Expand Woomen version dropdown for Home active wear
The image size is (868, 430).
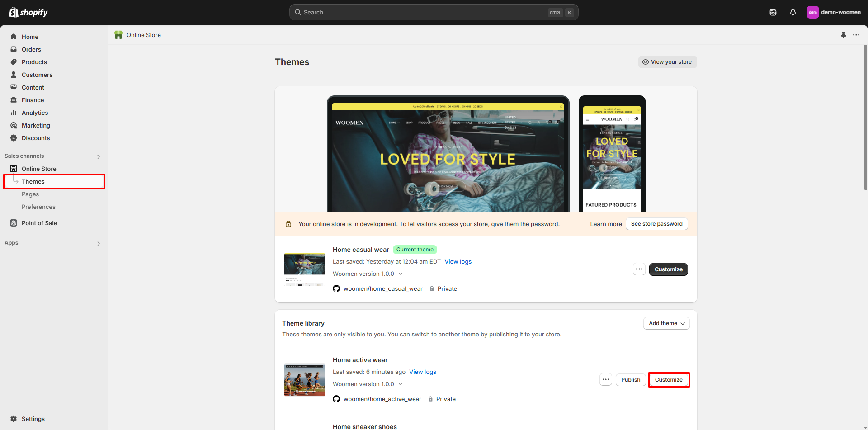click(400, 384)
